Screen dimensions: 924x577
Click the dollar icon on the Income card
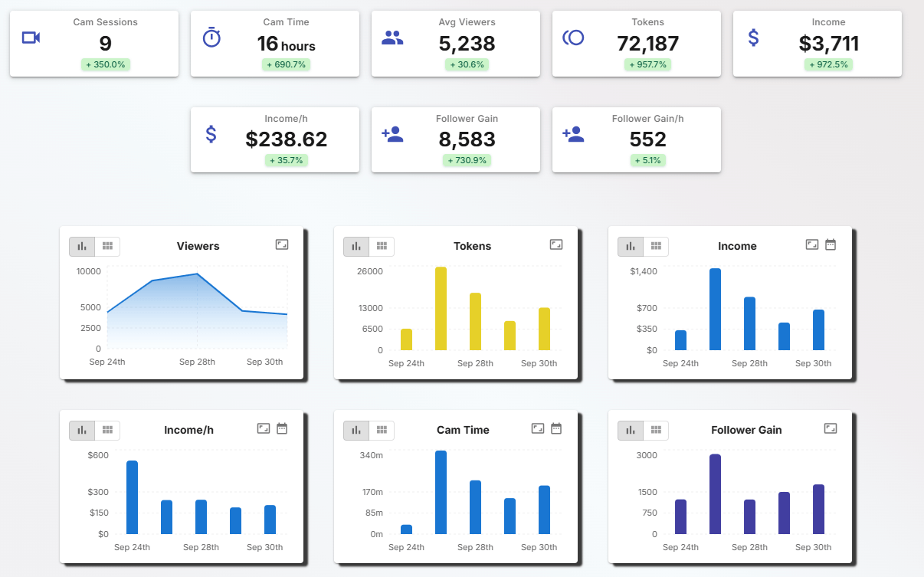[754, 37]
